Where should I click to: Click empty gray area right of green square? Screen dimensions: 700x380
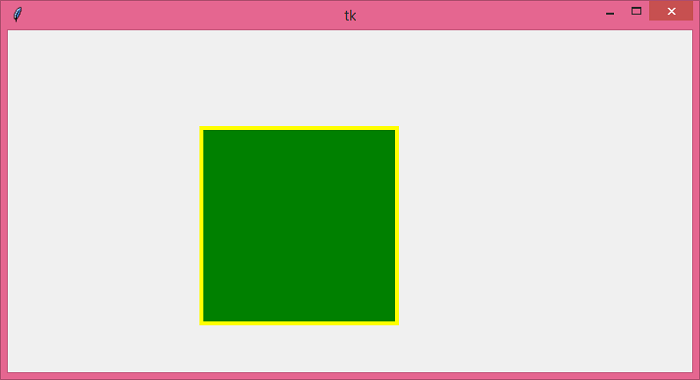[546, 225]
